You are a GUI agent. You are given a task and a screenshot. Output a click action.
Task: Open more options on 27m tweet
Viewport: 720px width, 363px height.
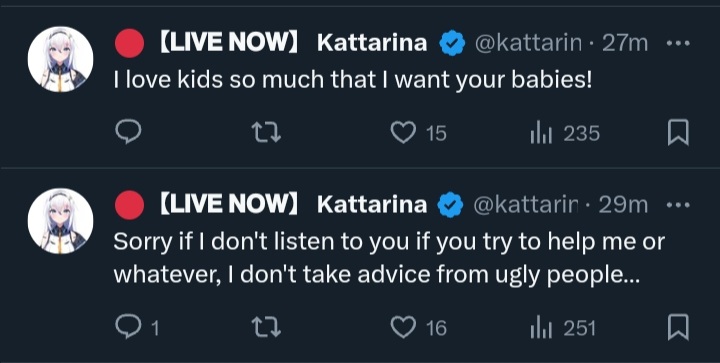point(678,44)
